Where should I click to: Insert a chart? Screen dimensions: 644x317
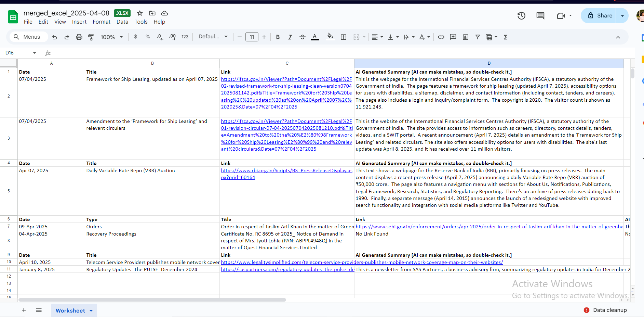coord(466,37)
